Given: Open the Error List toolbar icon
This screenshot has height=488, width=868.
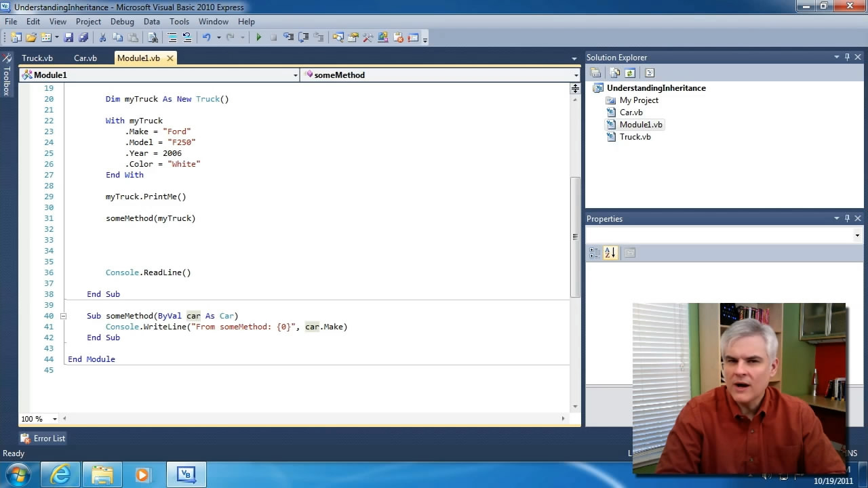Looking at the screenshot, I should (x=398, y=37).
